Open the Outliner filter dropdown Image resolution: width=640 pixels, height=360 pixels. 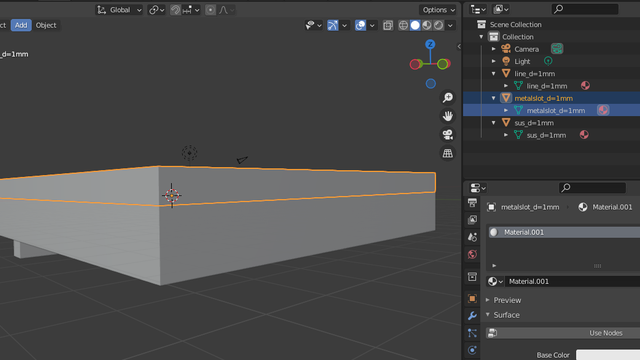point(500,9)
